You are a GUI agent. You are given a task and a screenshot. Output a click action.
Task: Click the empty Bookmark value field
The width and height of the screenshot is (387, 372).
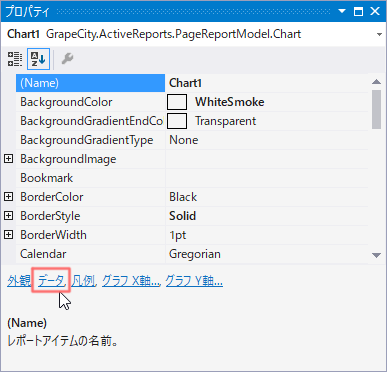point(267,178)
